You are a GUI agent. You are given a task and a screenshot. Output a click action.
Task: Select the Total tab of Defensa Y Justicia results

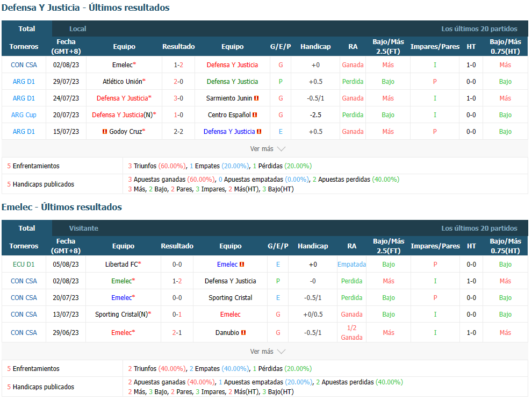(27, 29)
